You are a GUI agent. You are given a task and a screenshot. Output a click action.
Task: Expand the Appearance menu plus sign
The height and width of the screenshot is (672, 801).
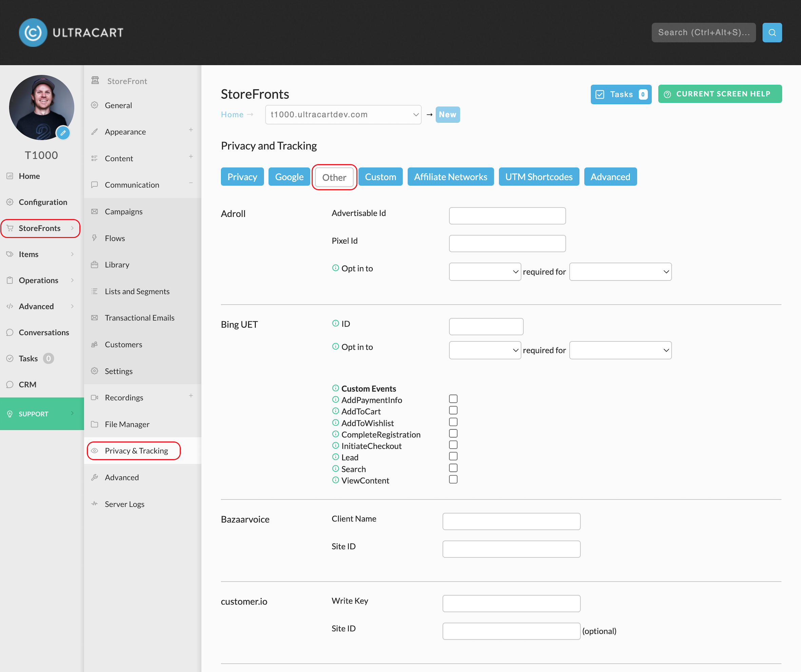pyautogui.click(x=191, y=130)
